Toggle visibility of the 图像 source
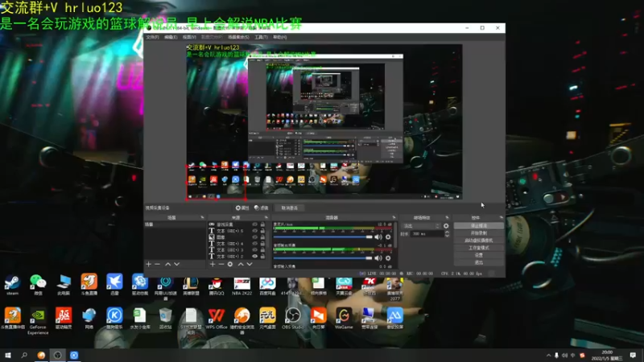The width and height of the screenshot is (644, 362). (254, 237)
